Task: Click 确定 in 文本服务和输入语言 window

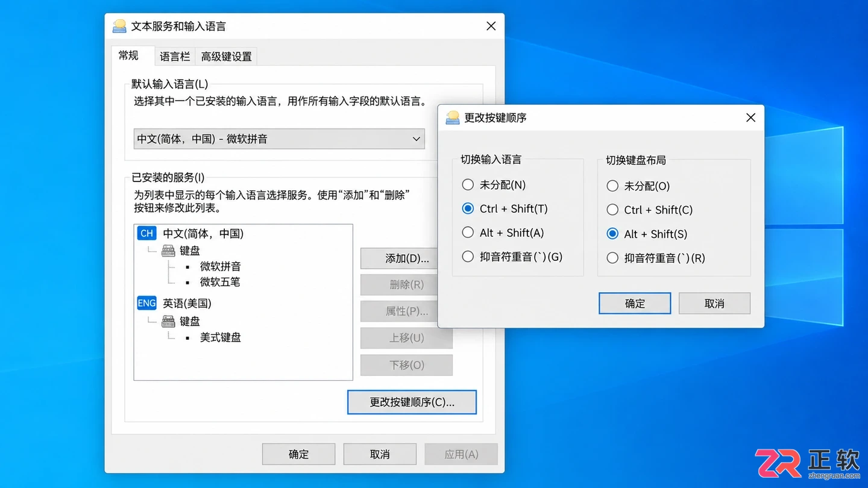Action: coord(299,454)
